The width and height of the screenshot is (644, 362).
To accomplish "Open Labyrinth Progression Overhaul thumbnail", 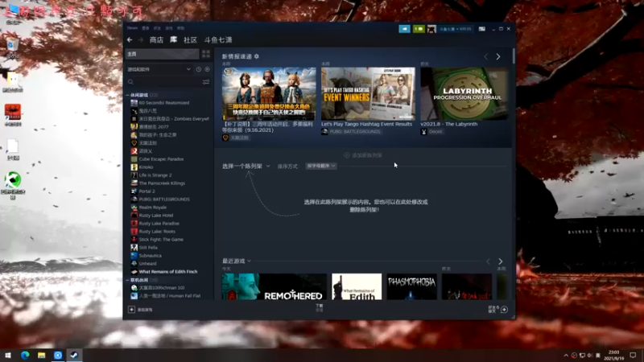I will click(464, 93).
